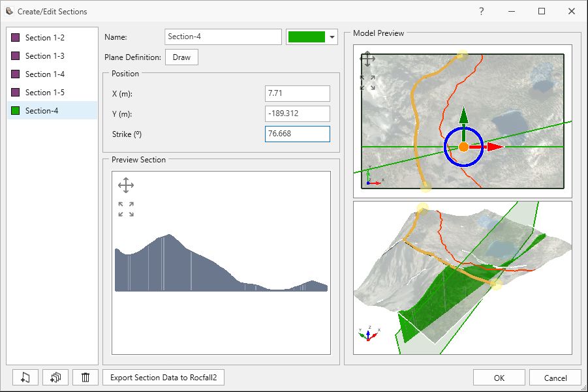The width and height of the screenshot is (588, 392).
Task: Click the axis triad in the 3D view
Action: click(x=369, y=333)
